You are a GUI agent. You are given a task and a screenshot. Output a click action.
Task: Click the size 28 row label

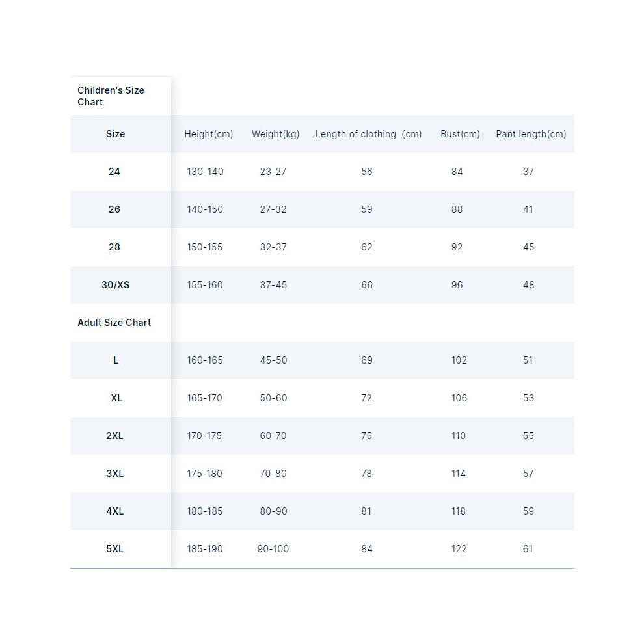(x=114, y=247)
